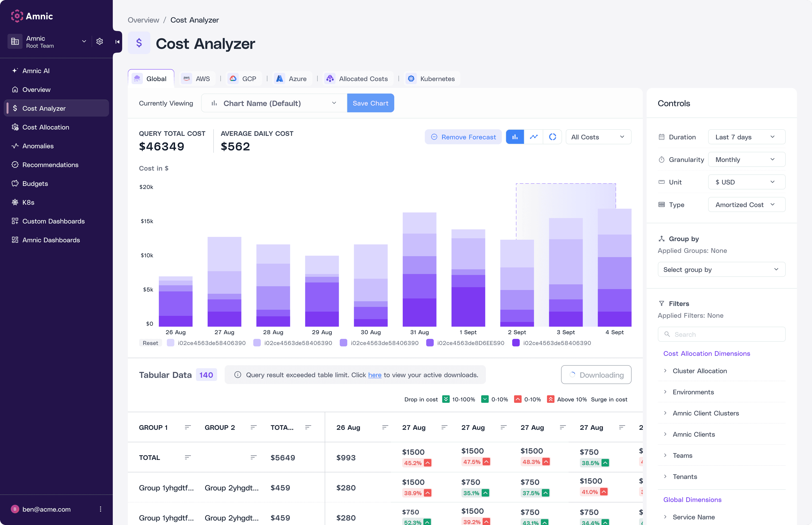Viewport: 812px width, 525px height.
Task: Switch to line chart view
Action: click(534, 137)
